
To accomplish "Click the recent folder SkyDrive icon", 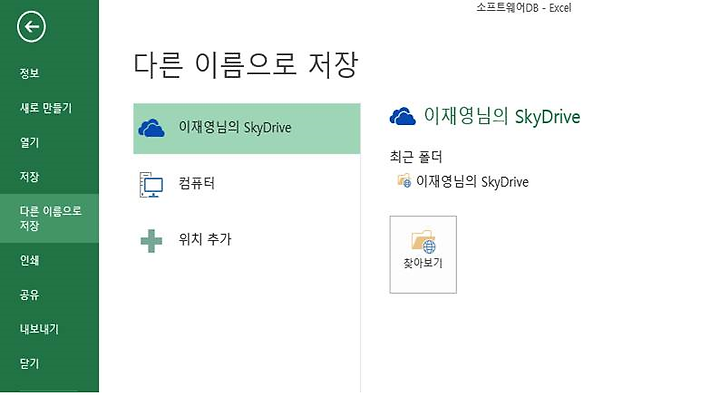I will [404, 181].
